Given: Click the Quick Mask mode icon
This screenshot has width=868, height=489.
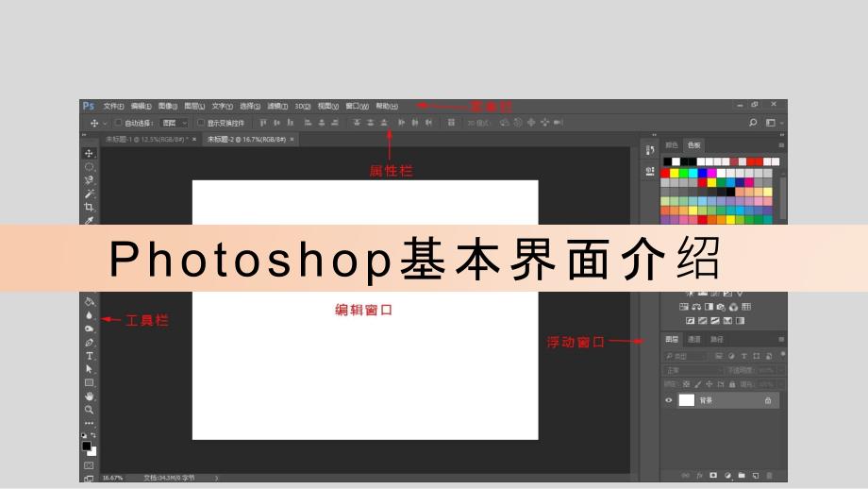Looking at the screenshot, I should (x=89, y=465).
